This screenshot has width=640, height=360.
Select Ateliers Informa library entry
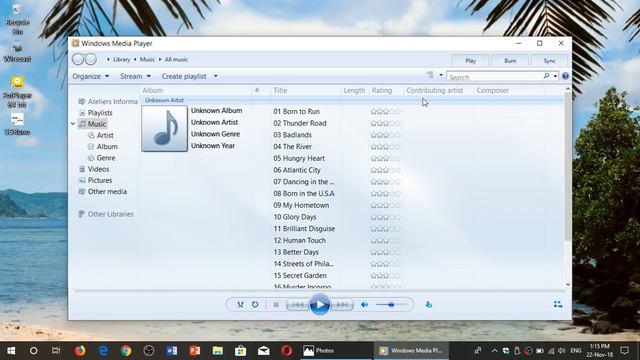112,101
